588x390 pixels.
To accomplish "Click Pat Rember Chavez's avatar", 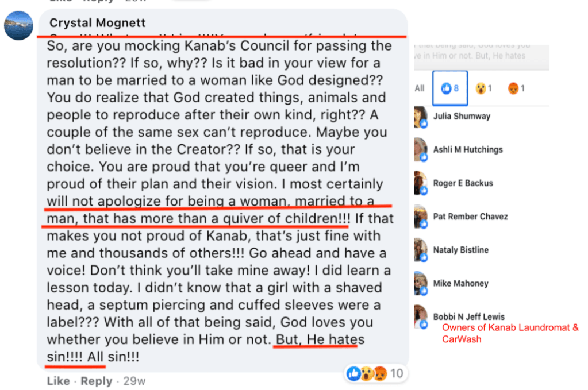I will (421, 217).
